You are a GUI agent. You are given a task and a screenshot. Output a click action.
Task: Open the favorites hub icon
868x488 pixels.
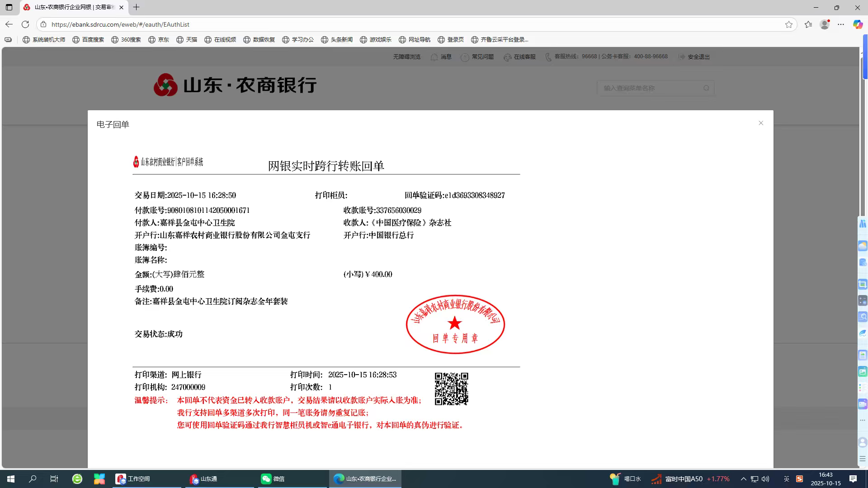coord(808,24)
